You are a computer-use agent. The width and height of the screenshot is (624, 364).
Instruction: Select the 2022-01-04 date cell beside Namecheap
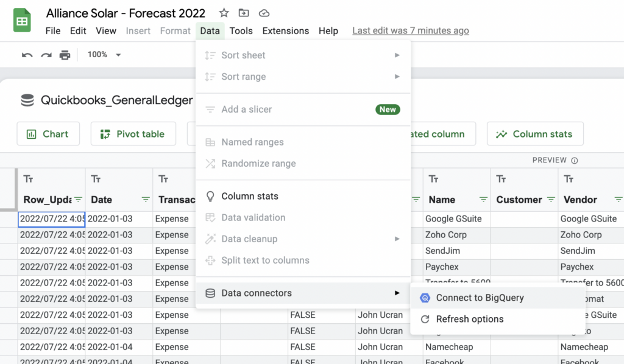(119, 347)
